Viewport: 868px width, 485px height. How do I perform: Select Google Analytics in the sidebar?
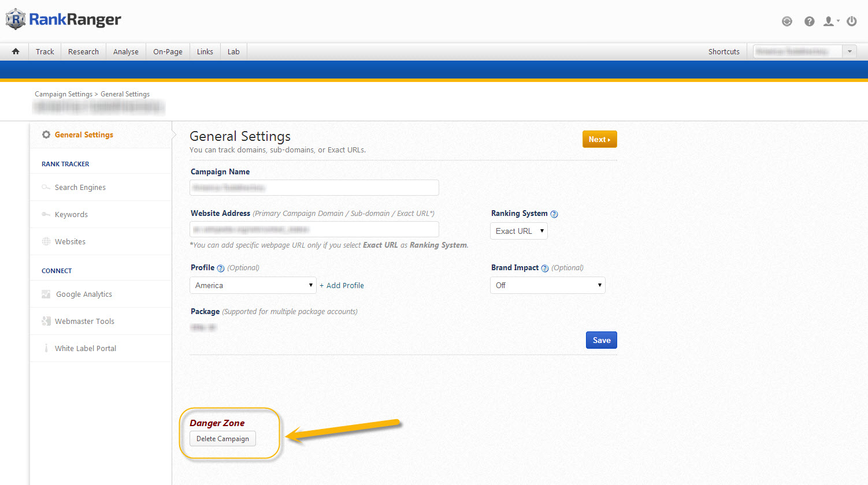84,294
